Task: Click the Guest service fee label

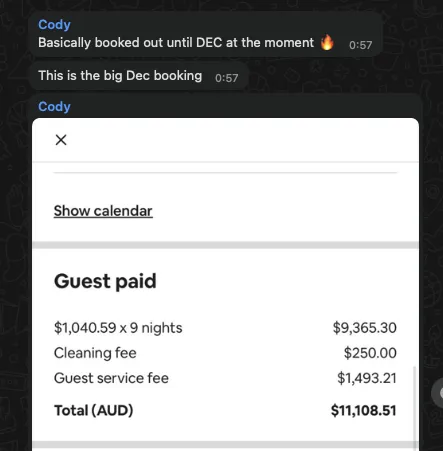Action: [x=111, y=378]
